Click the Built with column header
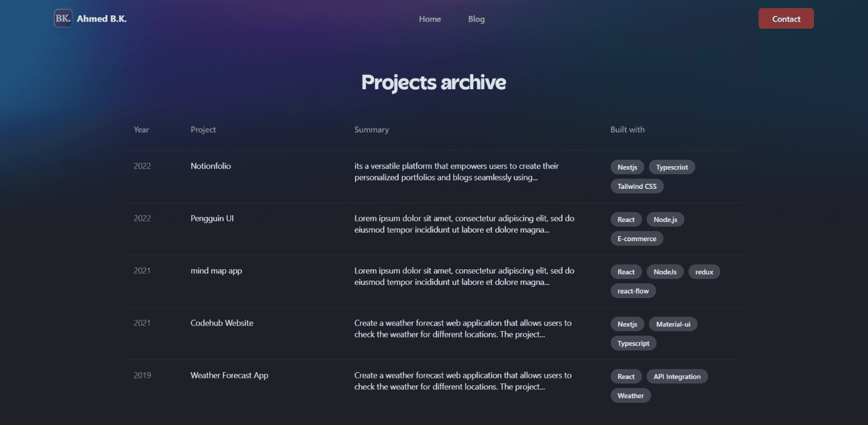Screen dimensions: 868x425 (x=627, y=130)
